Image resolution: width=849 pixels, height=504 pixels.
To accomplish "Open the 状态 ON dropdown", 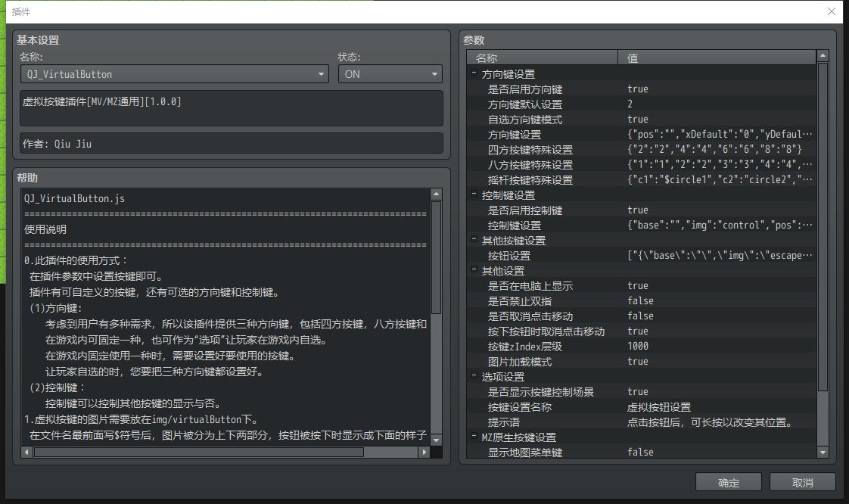I will coord(390,74).
